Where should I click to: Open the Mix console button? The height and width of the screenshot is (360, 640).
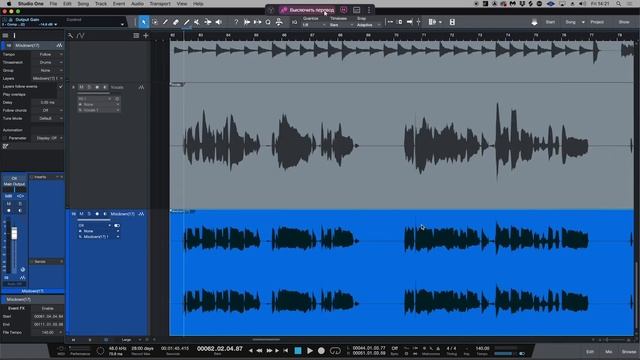609,352
